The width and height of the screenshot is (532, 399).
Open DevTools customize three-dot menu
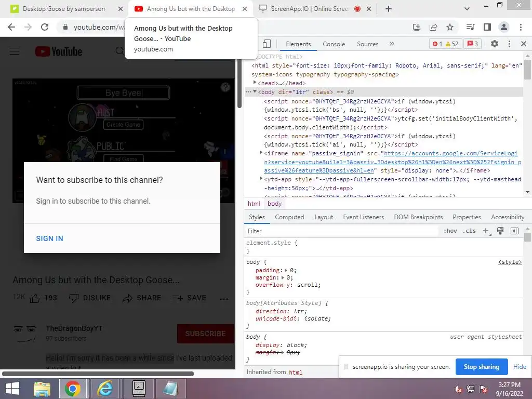coord(509,44)
